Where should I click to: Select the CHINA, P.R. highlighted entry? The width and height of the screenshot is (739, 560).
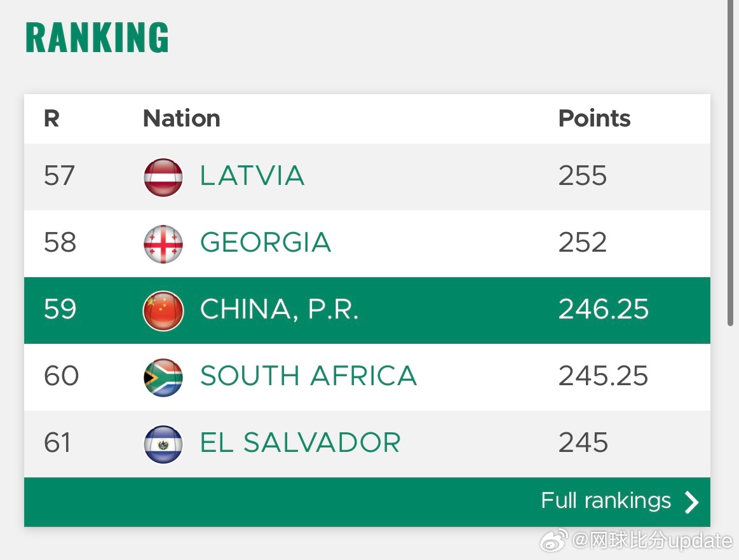pyautogui.click(x=367, y=311)
